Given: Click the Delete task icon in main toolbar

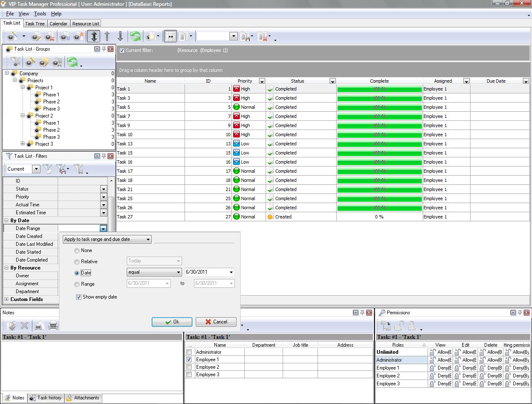Looking at the screenshot, I should 50,37.
